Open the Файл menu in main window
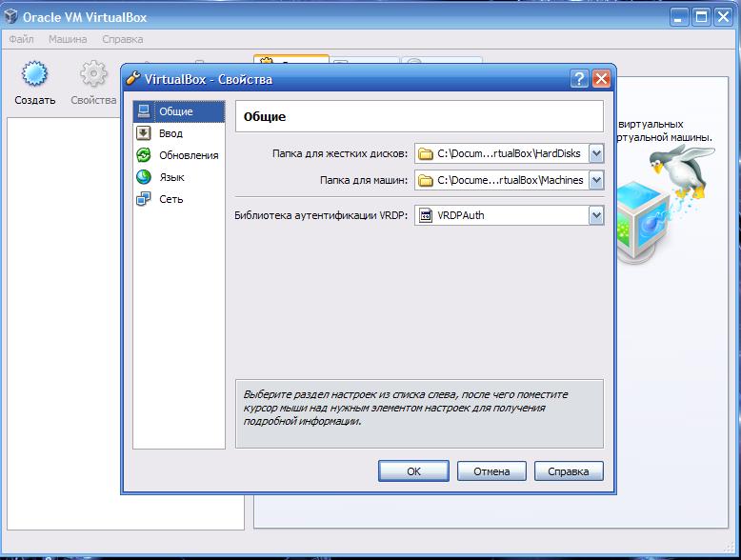741x560 pixels. [x=21, y=39]
